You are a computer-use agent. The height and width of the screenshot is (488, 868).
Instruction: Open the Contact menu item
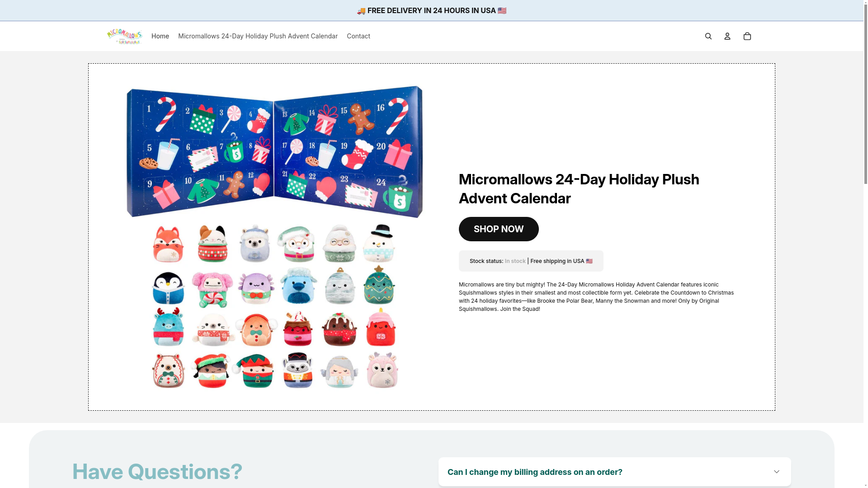pos(359,36)
